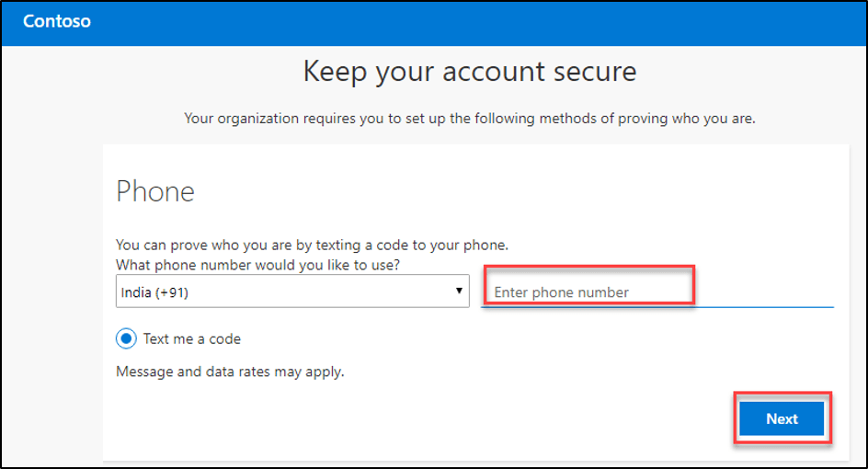Image resolution: width=868 pixels, height=469 pixels.
Task: Click the blue dot inside the radio button
Action: click(x=126, y=338)
